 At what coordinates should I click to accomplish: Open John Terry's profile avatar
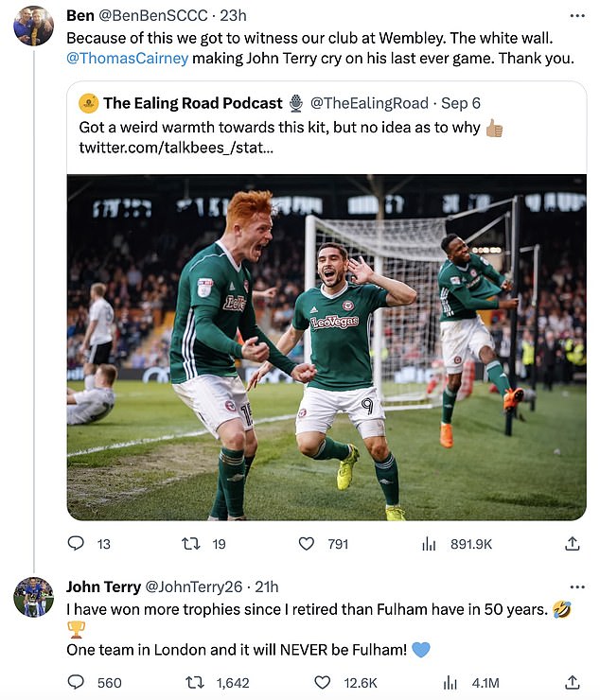[32, 596]
